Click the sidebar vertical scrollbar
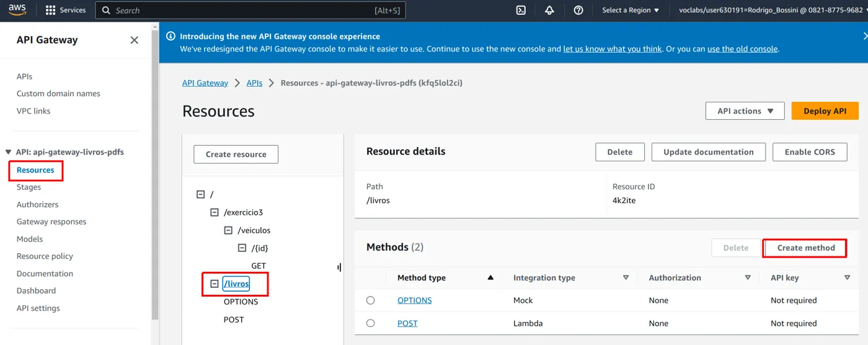This screenshot has height=345, width=868. point(154,174)
